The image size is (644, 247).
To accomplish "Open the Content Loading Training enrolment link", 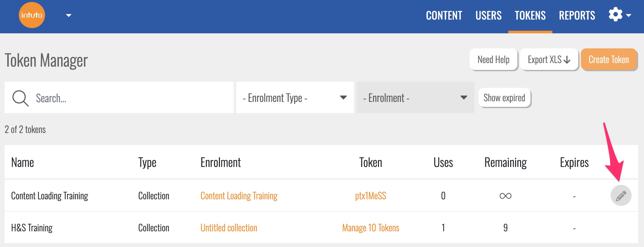I will tap(239, 196).
